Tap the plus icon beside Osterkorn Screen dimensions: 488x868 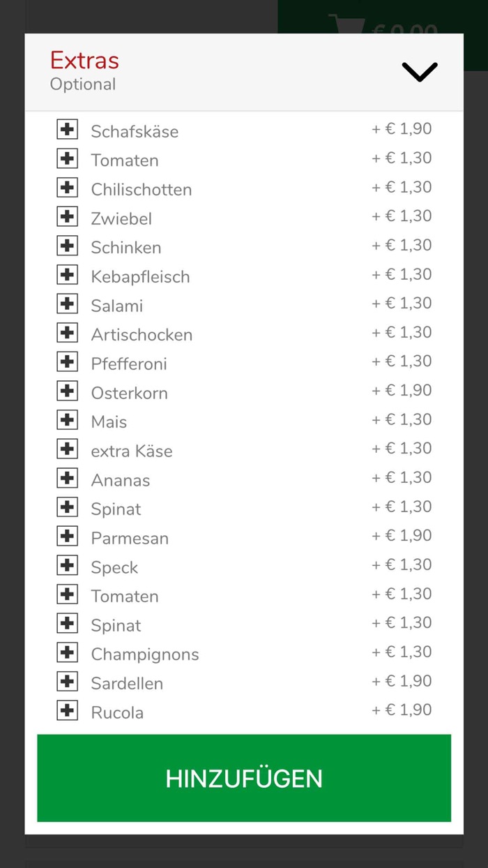pyautogui.click(x=67, y=391)
